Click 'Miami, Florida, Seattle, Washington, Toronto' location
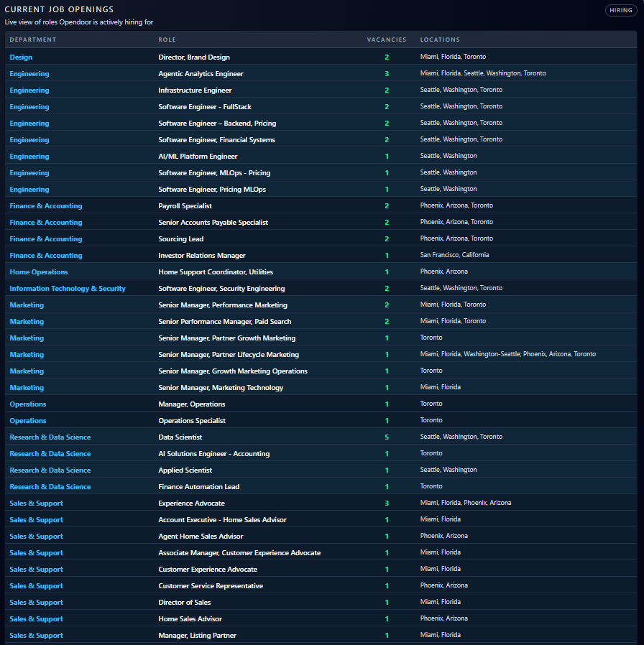The image size is (644, 645). (483, 73)
